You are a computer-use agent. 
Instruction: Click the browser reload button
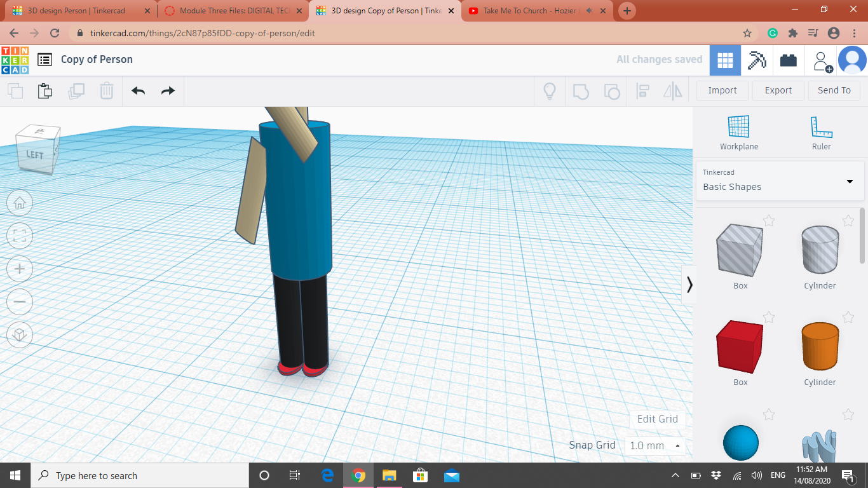click(x=55, y=33)
